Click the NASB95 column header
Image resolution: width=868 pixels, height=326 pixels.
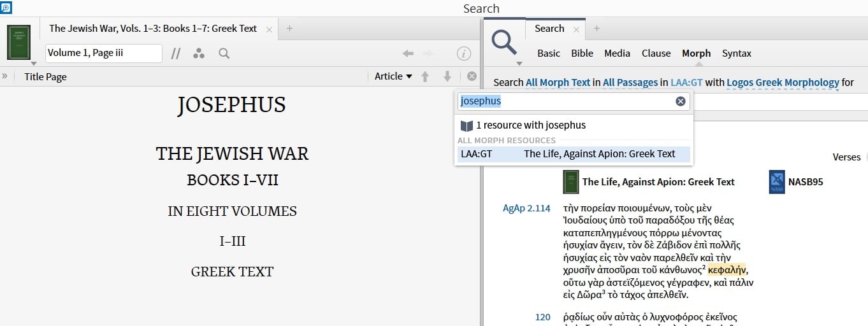coord(806,181)
